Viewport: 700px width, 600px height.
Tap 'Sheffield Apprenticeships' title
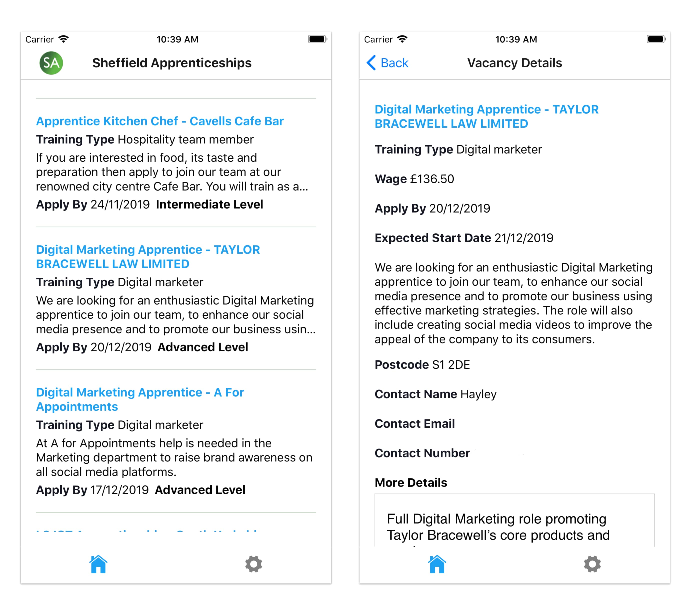point(171,63)
